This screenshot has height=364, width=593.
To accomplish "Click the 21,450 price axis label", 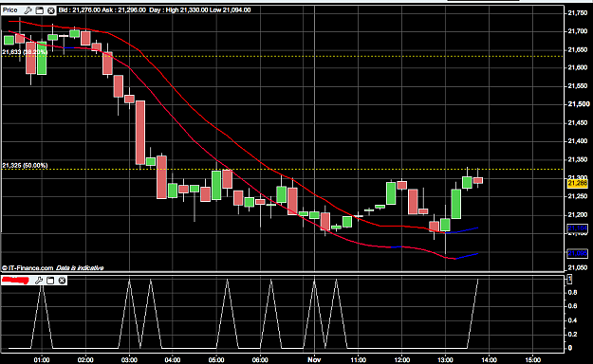I will tap(578, 123).
